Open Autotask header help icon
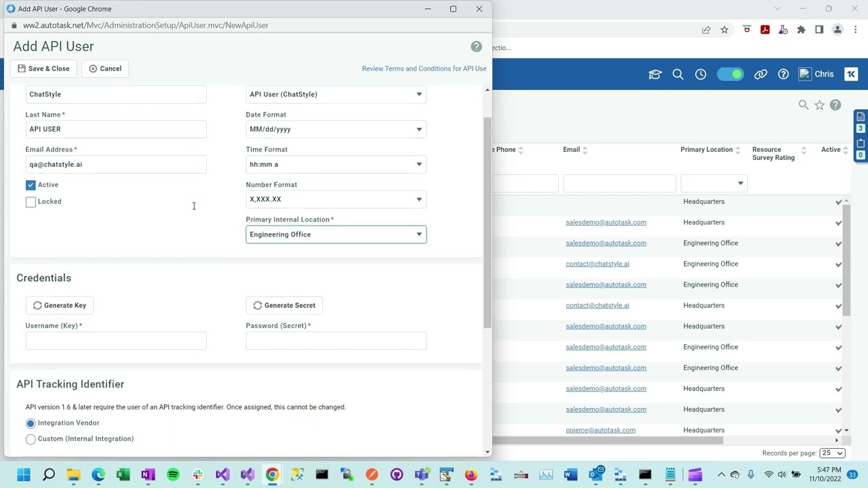868x488 pixels. (x=783, y=75)
